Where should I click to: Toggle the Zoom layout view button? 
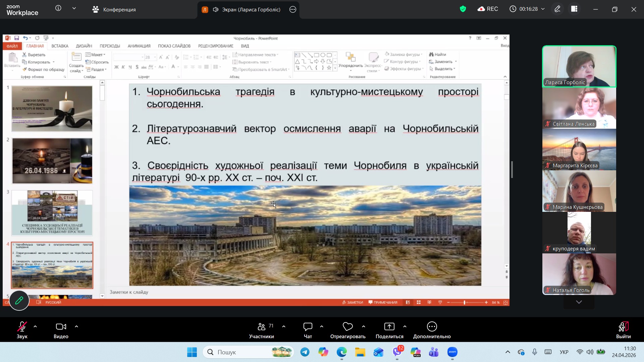click(574, 9)
